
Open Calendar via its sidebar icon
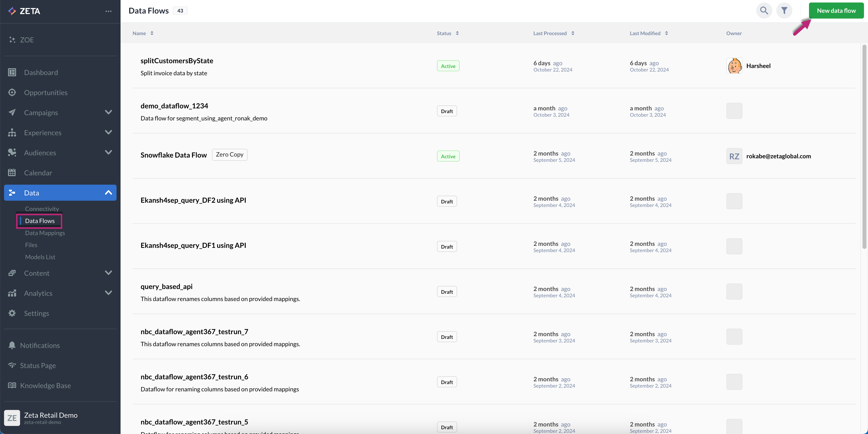tap(12, 173)
